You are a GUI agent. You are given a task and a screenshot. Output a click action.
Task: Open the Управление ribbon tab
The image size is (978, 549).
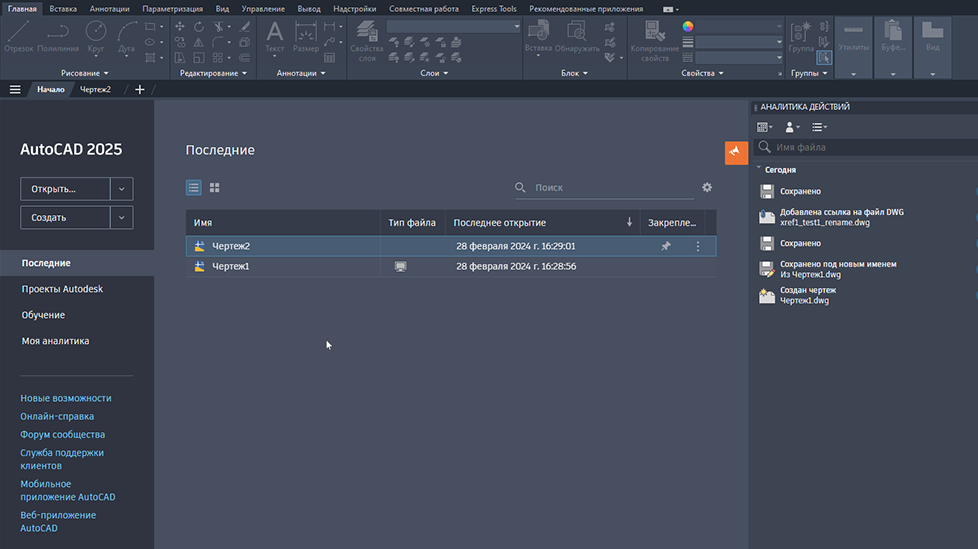click(263, 9)
